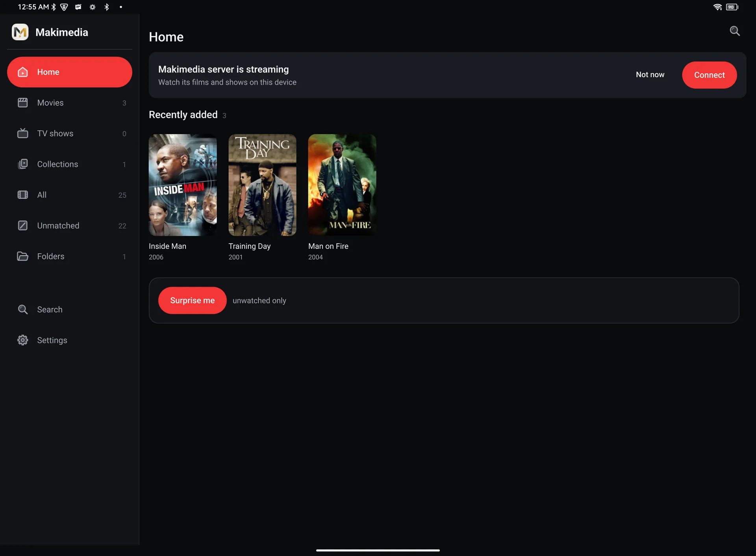
Task: Open the TV shows section
Action: click(70, 133)
